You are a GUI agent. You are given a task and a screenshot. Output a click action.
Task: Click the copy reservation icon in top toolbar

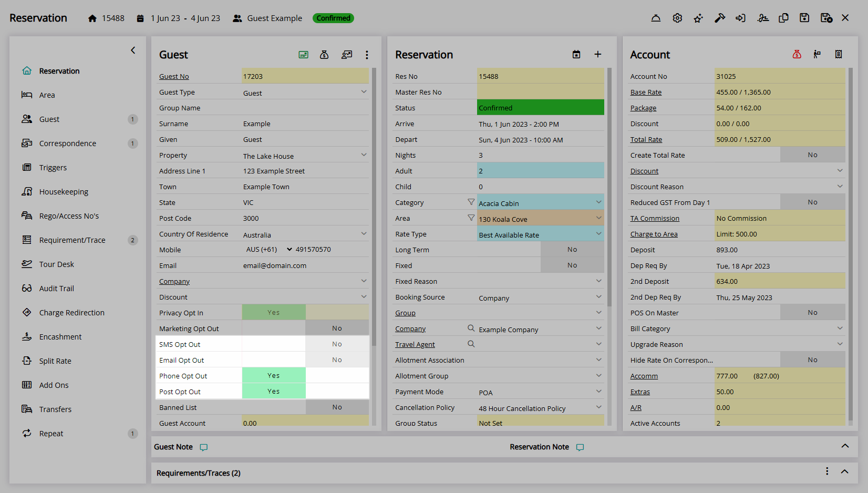click(783, 18)
